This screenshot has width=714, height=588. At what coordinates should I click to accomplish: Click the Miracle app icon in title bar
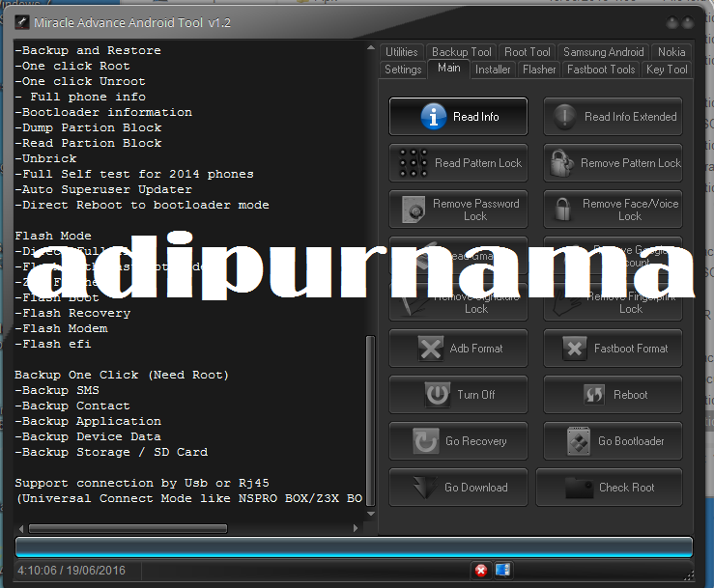22,22
